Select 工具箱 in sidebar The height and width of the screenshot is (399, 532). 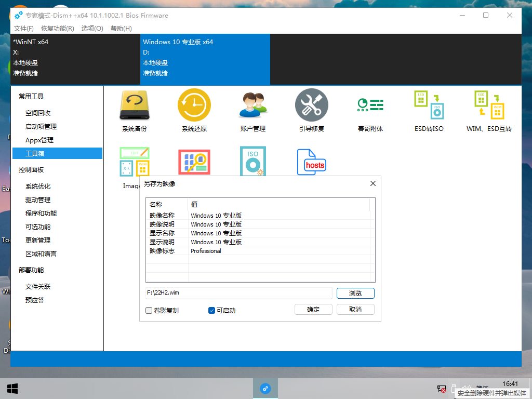[x=57, y=153]
